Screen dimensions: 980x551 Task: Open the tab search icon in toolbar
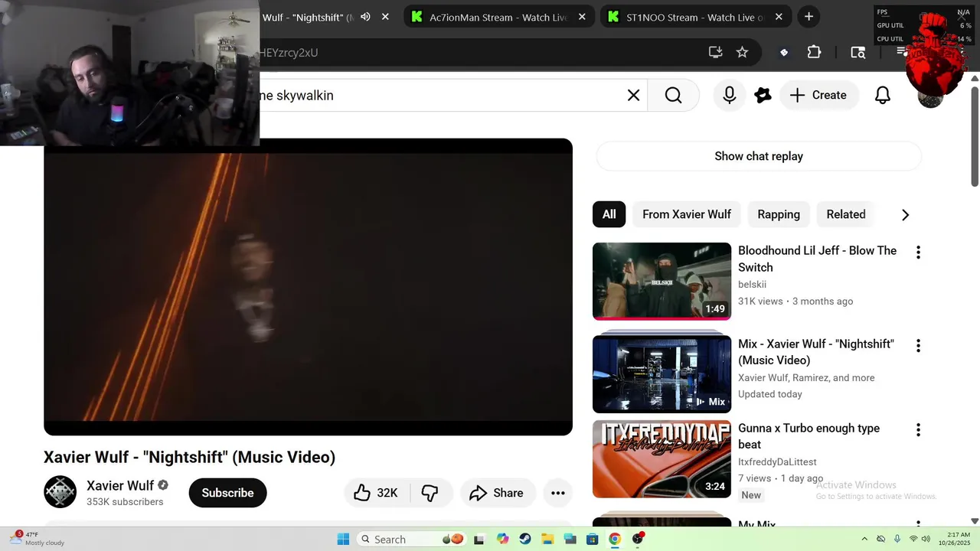858,52
